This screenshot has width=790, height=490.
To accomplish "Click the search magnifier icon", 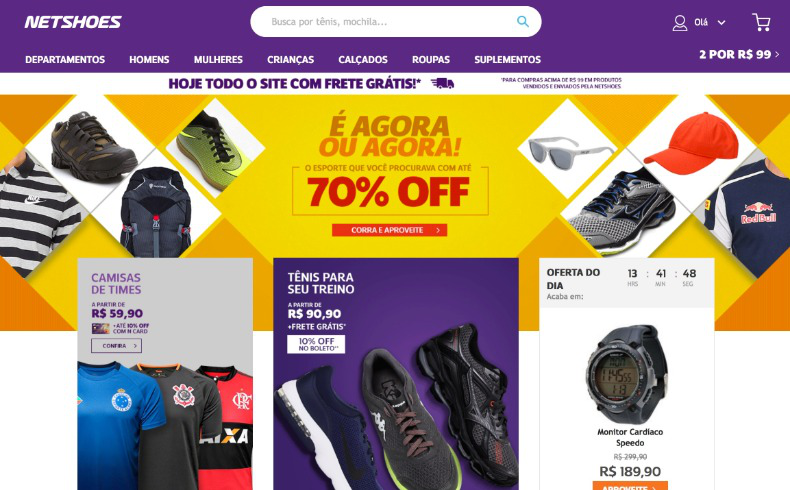I will 522,22.
